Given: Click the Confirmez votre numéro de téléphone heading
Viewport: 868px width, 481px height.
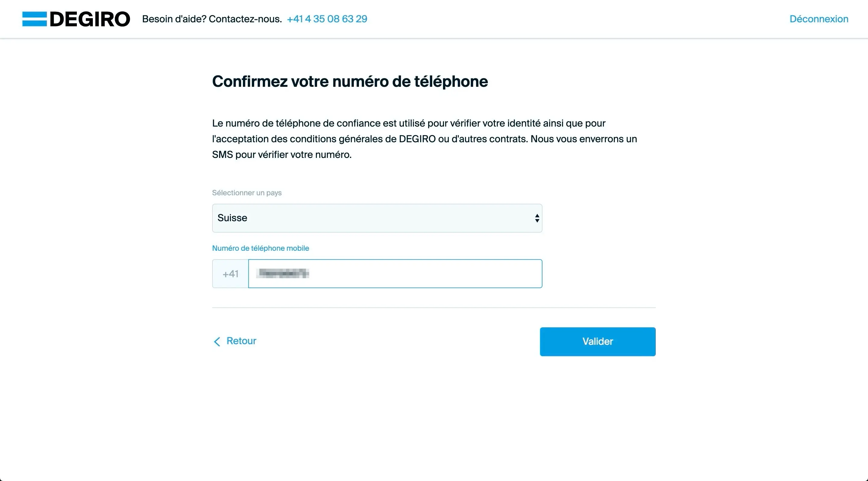Looking at the screenshot, I should coord(350,81).
